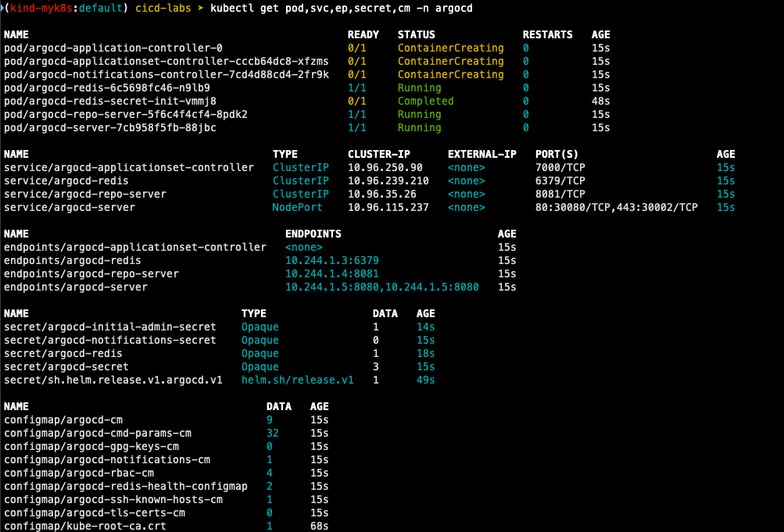Click the NodePort service type
Screen dimensions: 784x532
pos(297,207)
